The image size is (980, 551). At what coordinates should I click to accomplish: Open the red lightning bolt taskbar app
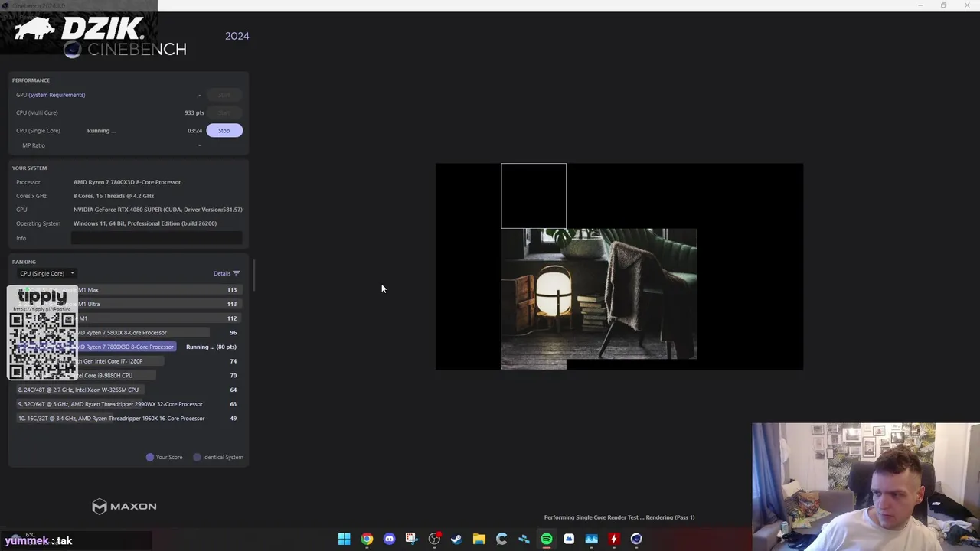click(613, 539)
